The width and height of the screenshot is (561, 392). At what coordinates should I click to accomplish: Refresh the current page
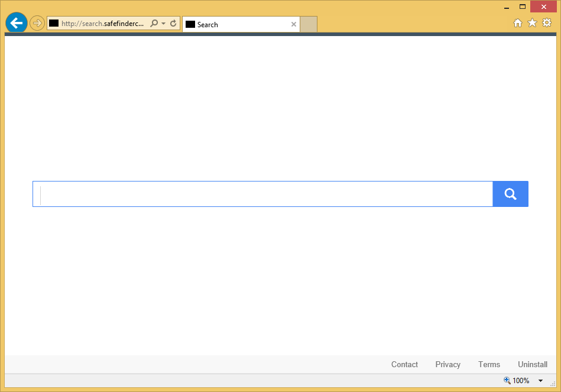click(173, 24)
